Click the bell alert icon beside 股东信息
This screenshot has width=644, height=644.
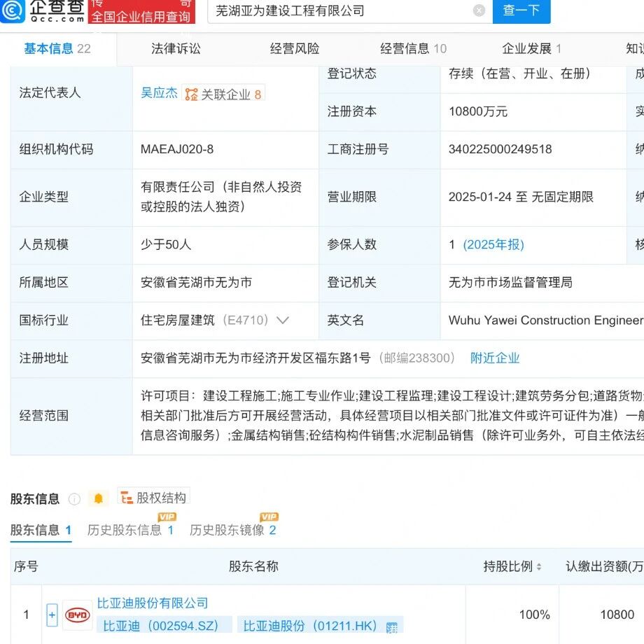coord(98,498)
